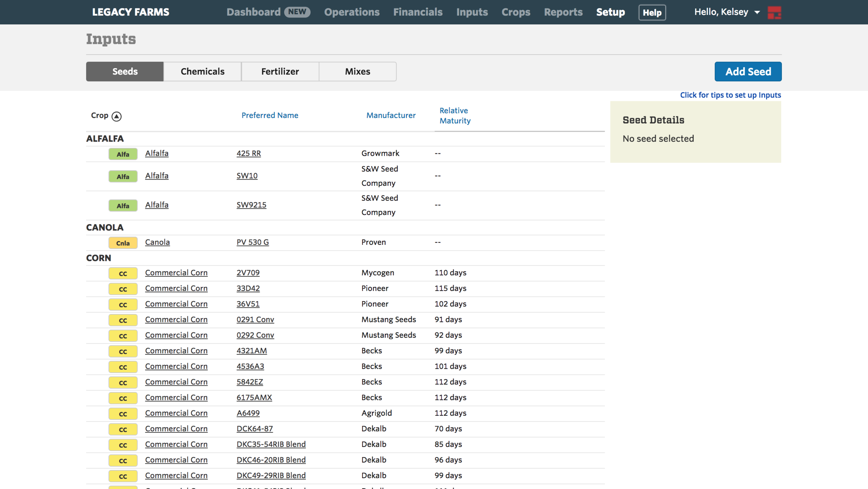Open the PV 530 G seed link
The width and height of the screenshot is (868, 489).
point(252,242)
